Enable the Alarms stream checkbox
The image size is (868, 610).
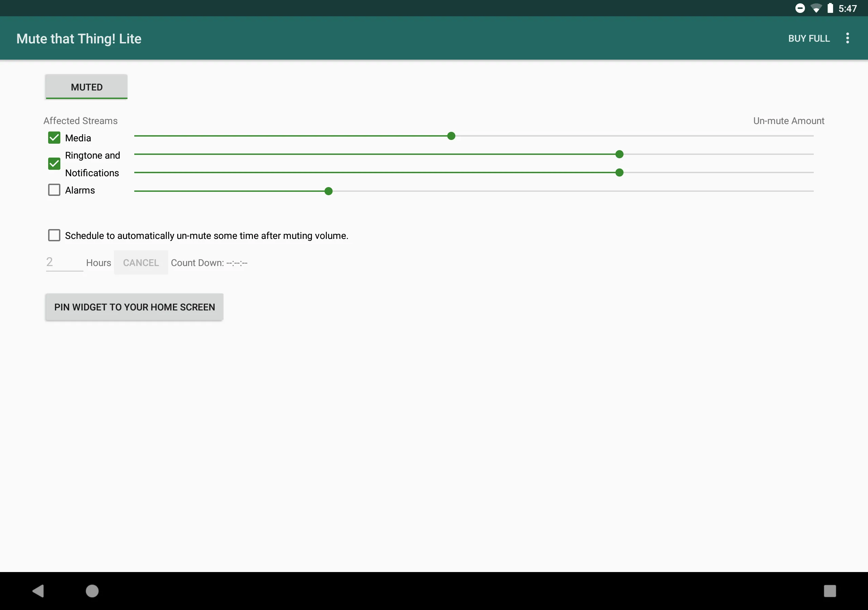click(x=54, y=190)
